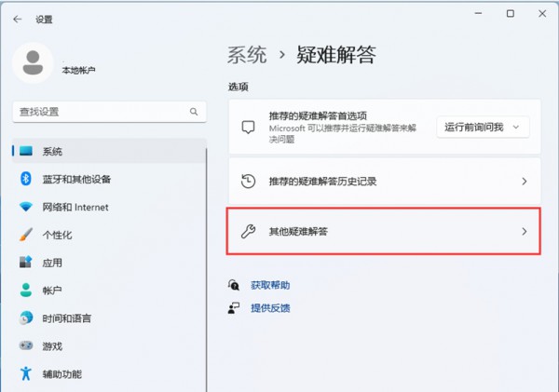Click the Network and Internet wifi icon

coord(26,207)
